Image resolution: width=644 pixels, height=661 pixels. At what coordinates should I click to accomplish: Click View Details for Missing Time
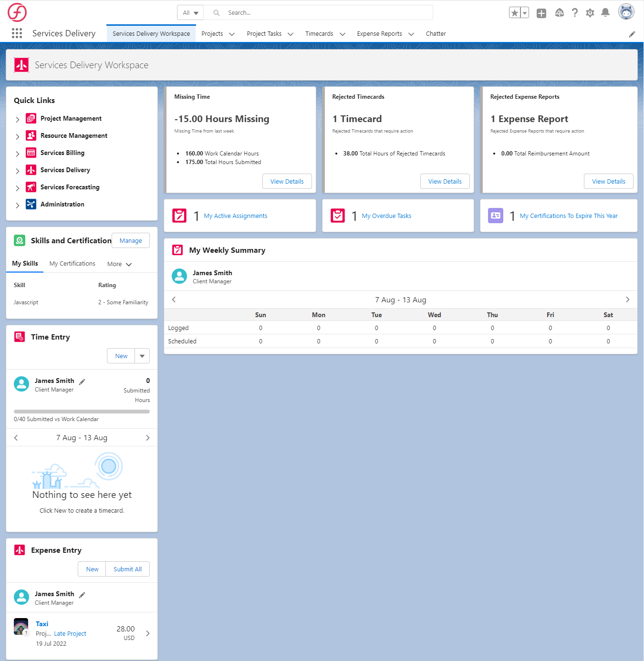pyautogui.click(x=287, y=181)
